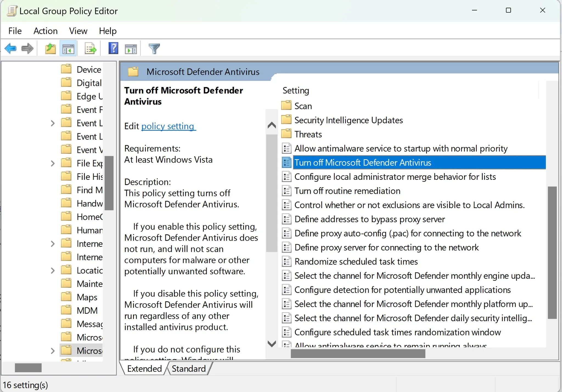Screen dimensions: 562x392
Task: Select the Turn off routine remediation setting
Action: tap(347, 191)
